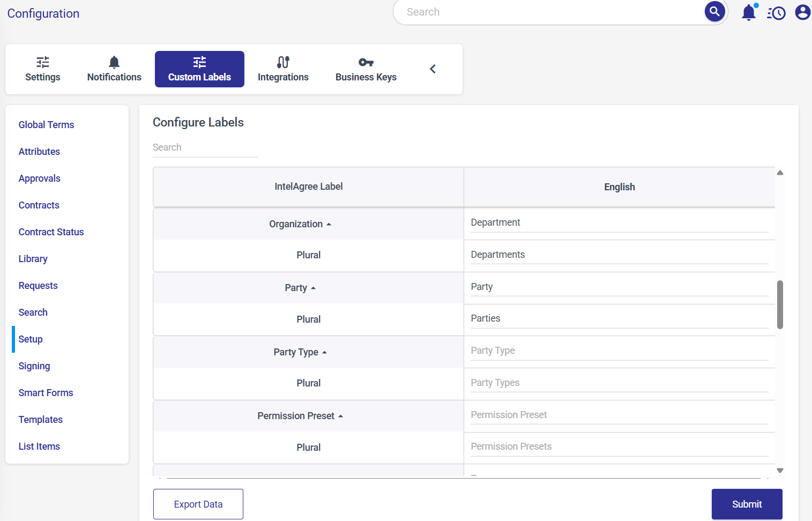This screenshot has height=521, width=812.
Task: Edit the Departments plural text field
Action: click(619, 255)
